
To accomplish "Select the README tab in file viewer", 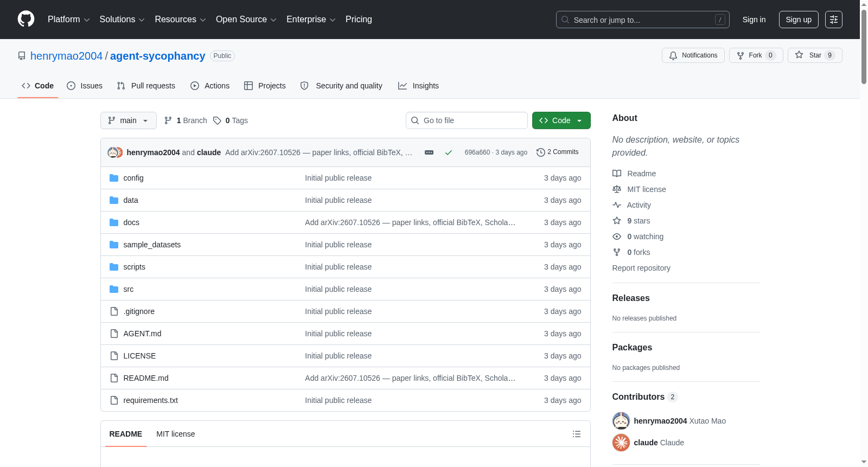I will coord(126,434).
